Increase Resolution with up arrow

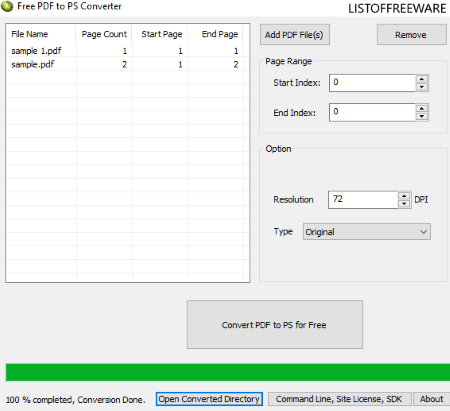404,196
